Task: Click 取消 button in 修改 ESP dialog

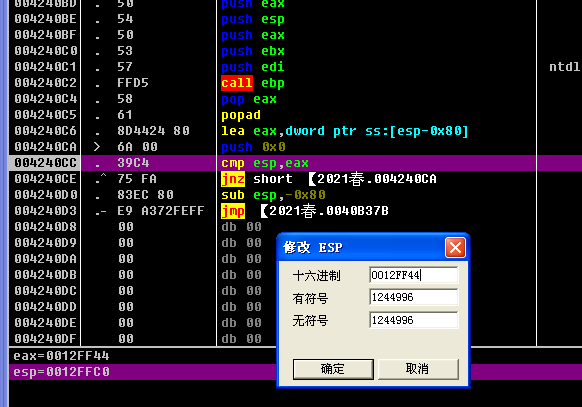Action: [418, 369]
